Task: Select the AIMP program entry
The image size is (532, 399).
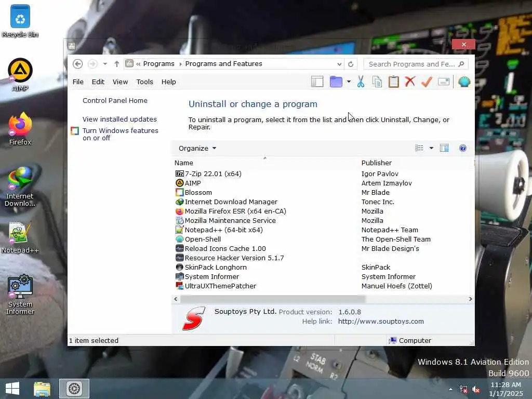Action: point(193,183)
